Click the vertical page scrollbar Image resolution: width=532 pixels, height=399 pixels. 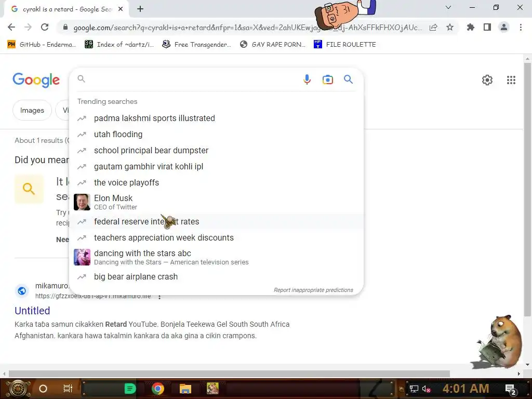(x=527, y=190)
